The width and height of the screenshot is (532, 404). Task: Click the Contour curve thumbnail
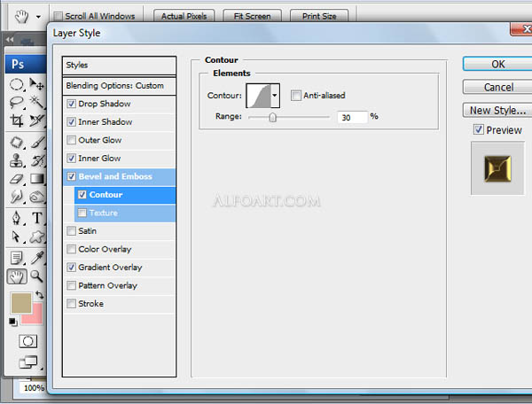pyautogui.click(x=259, y=96)
